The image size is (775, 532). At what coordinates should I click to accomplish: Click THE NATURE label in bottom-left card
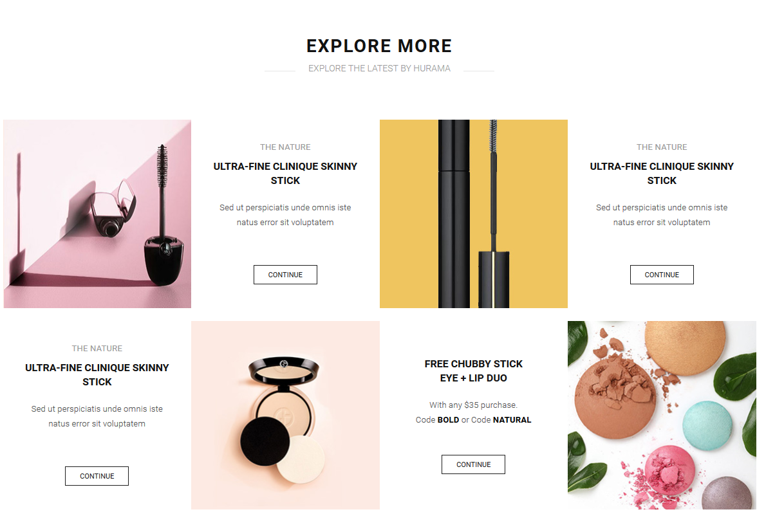click(97, 349)
